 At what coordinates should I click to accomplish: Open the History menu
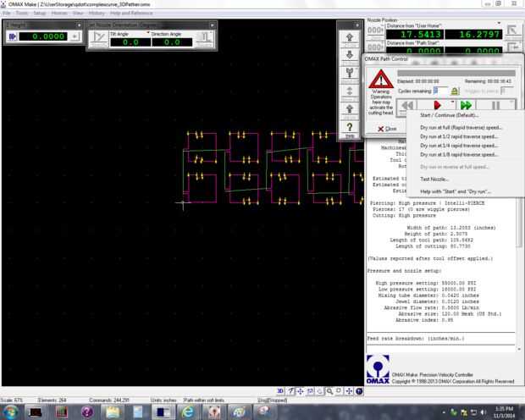click(x=97, y=13)
